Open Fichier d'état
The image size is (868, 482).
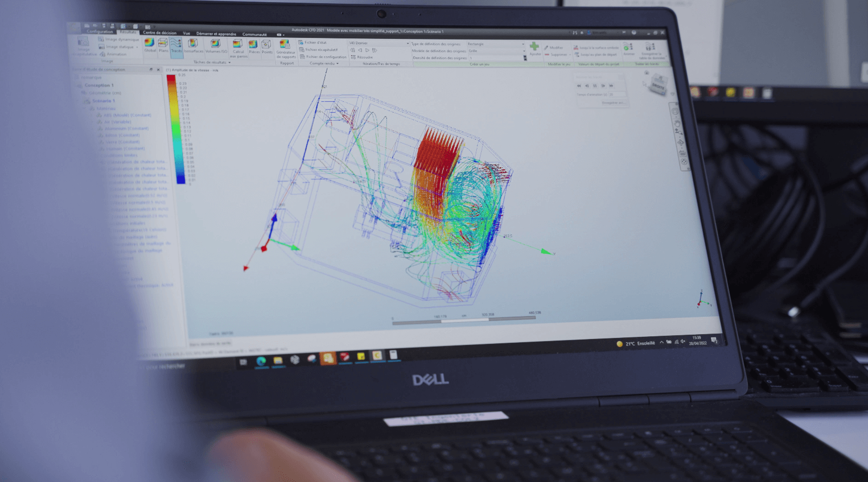(x=313, y=42)
